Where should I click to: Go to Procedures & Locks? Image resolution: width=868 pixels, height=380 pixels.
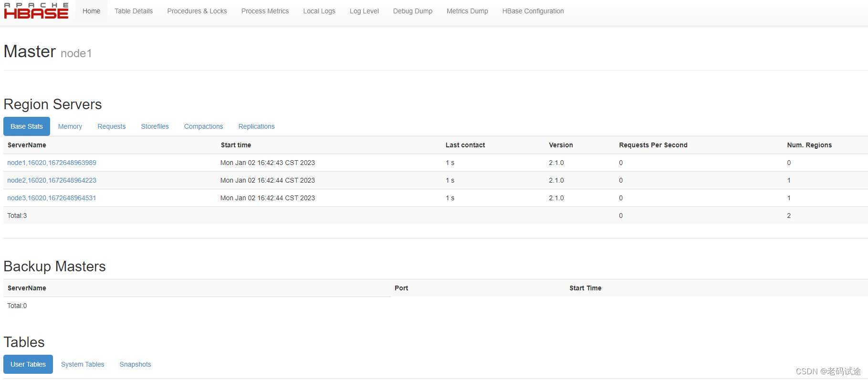197,11
